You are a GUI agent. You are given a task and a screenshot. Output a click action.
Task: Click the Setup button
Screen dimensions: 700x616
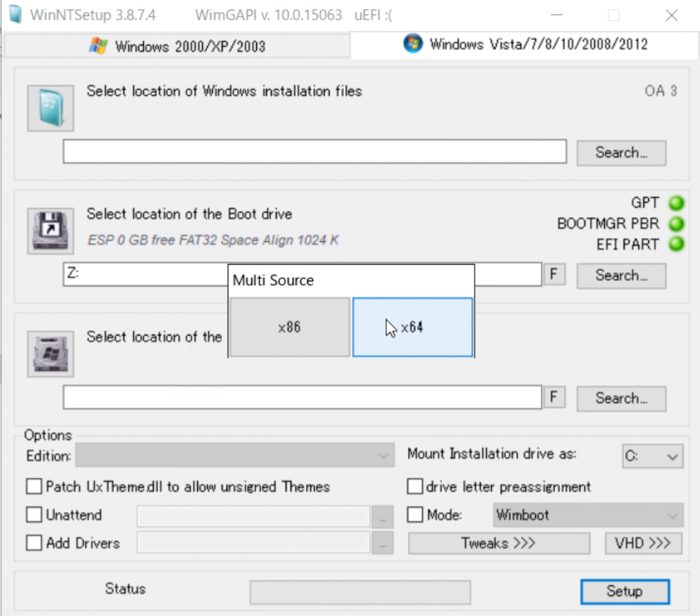pyautogui.click(x=625, y=591)
